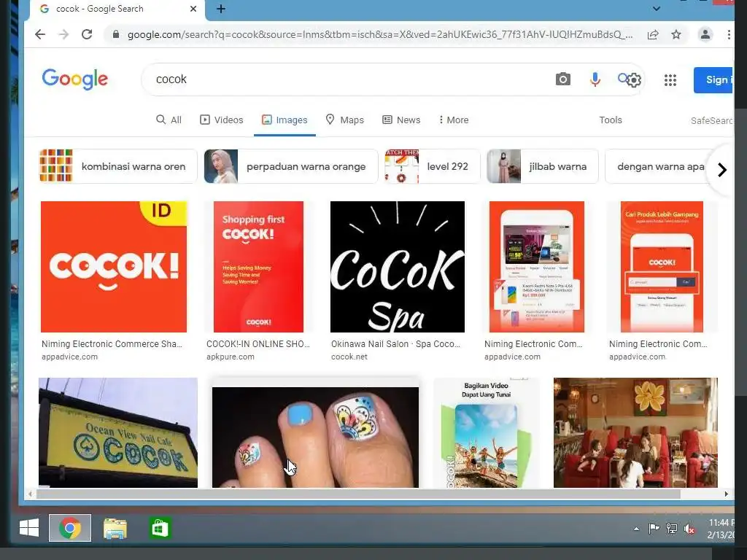The height and width of the screenshot is (560, 747).
Task: Switch to the News tab
Action: (x=402, y=120)
